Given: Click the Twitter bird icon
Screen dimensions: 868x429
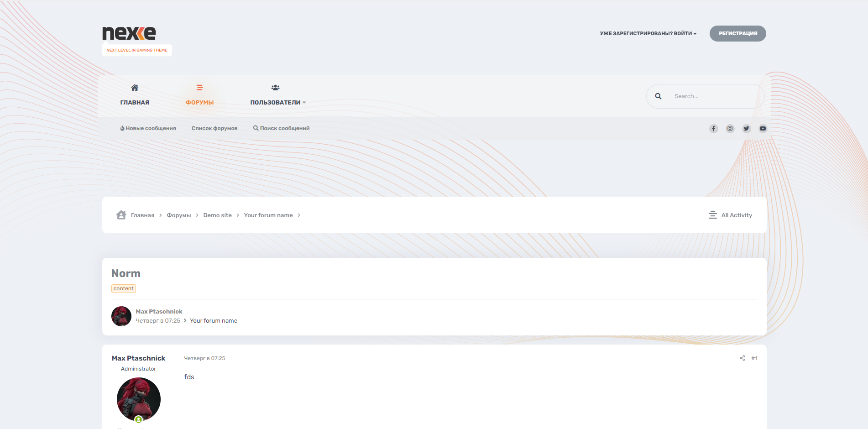Looking at the screenshot, I should tap(746, 129).
